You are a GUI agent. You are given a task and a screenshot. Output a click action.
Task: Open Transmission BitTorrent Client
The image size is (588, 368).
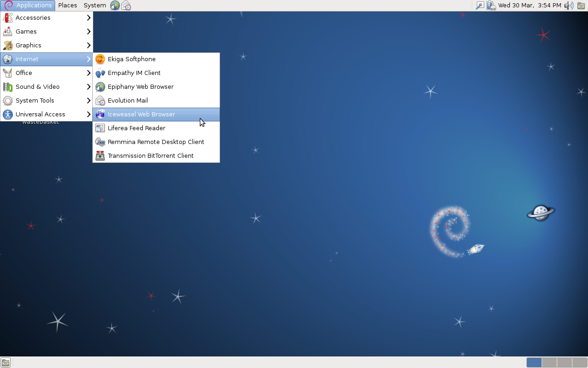point(150,155)
